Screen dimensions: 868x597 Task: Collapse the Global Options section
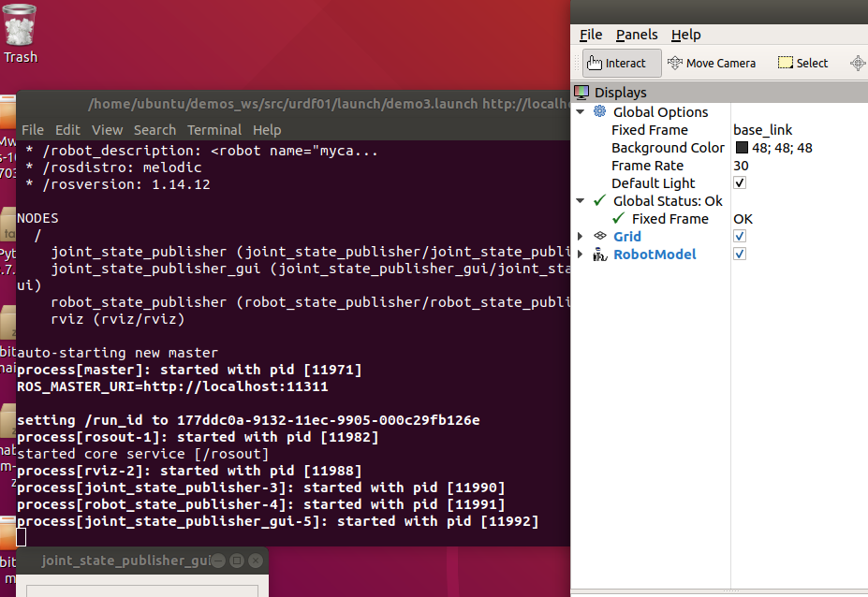click(x=580, y=111)
